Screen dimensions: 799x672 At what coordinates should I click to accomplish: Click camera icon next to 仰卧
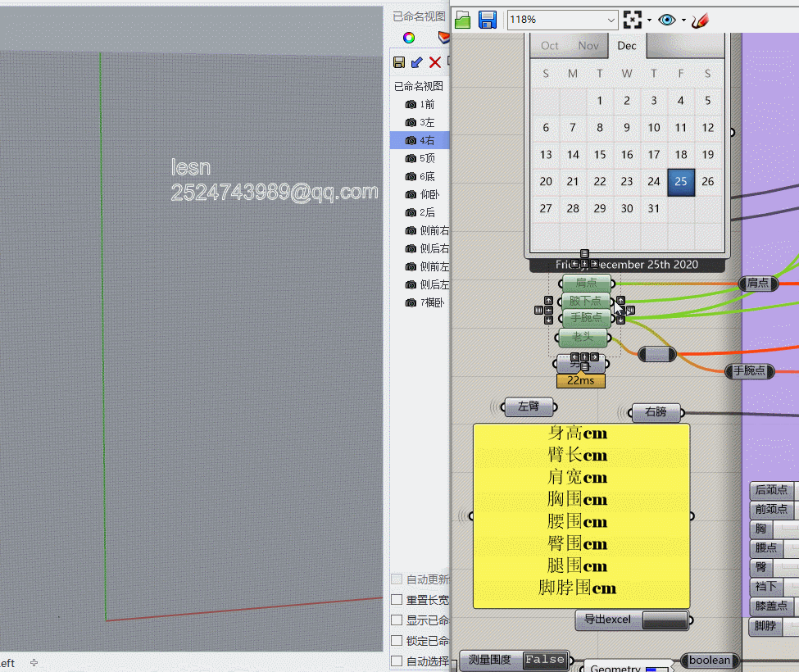[411, 194]
